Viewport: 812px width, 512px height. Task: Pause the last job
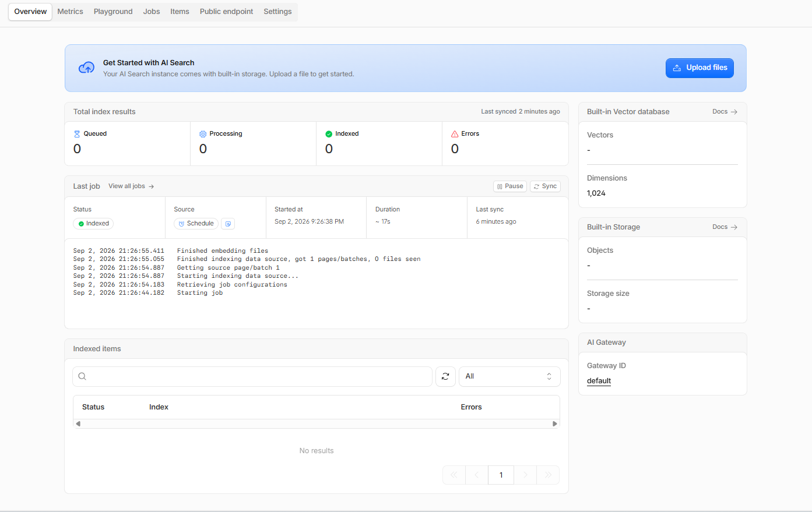510,186
